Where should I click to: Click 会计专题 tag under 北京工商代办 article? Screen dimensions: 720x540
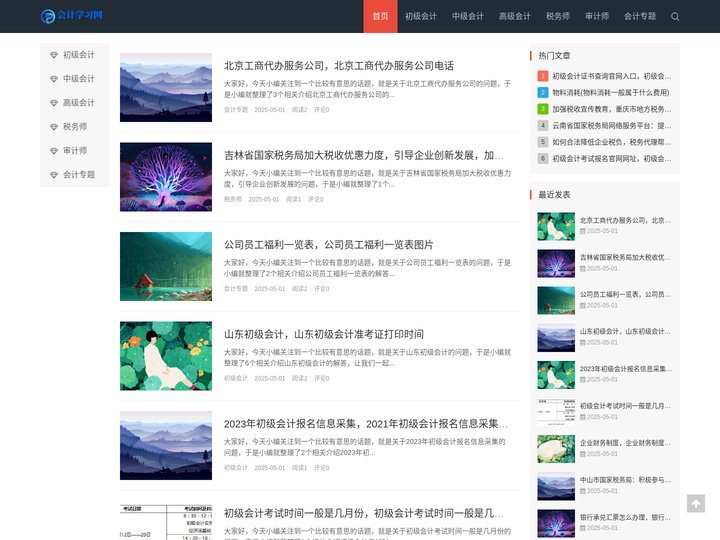(x=236, y=110)
